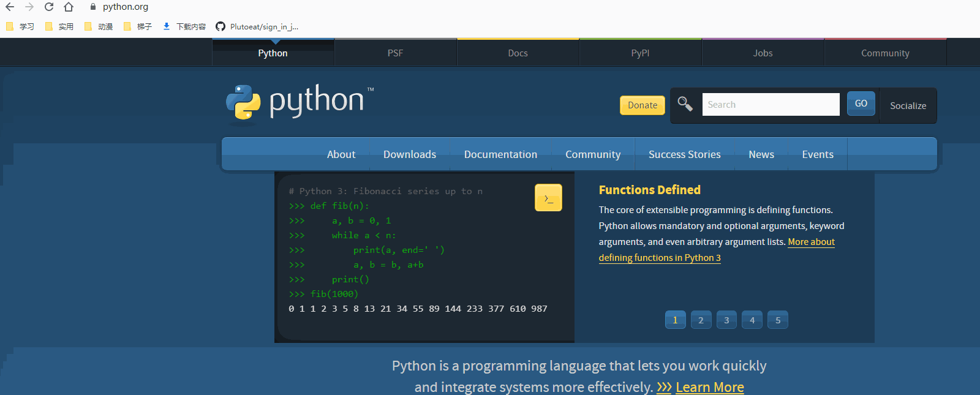Click the Fibonacci output number line
Screen dimensions: 980x395
418,309
